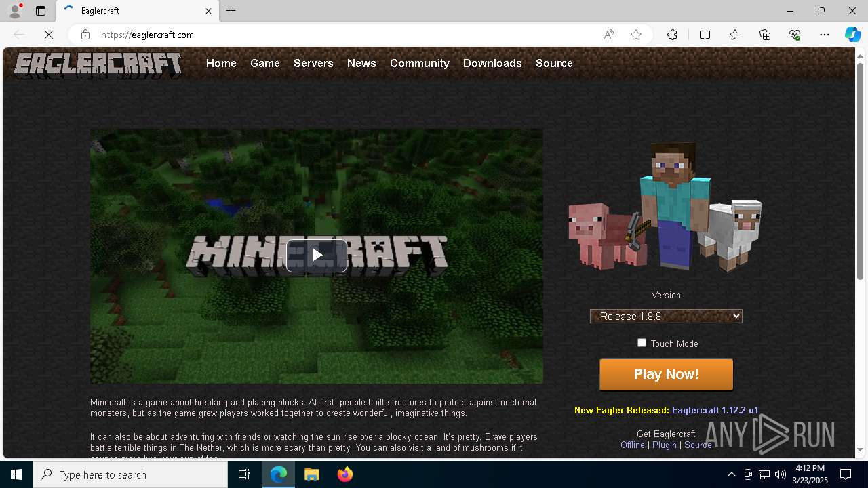Viewport: 868px width, 488px height.
Task: Open the volume speaker tray icon
Action: (x=781, y=474)
